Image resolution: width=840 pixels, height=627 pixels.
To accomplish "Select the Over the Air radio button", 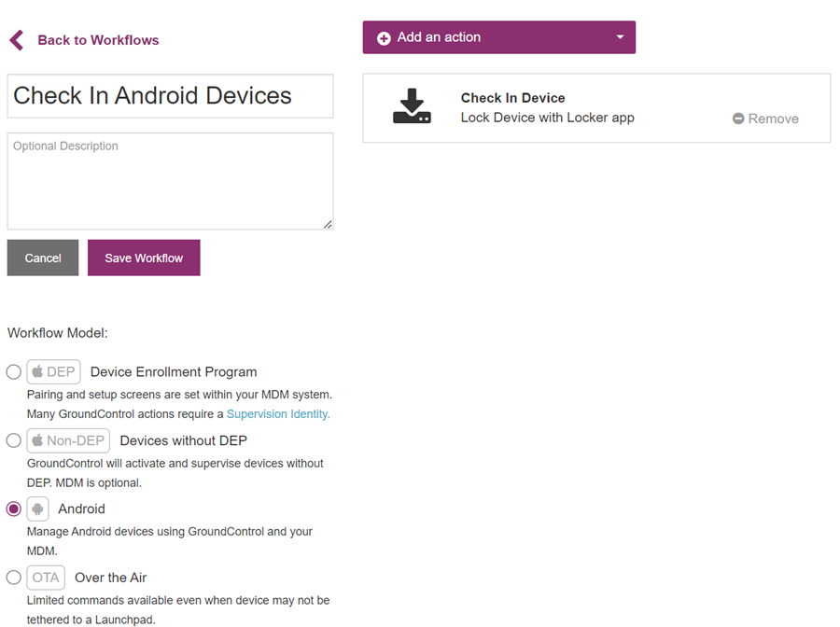I will [13, 578].
